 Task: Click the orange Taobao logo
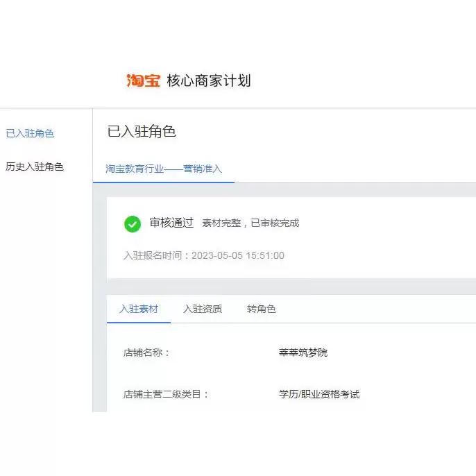click(144, 80)
